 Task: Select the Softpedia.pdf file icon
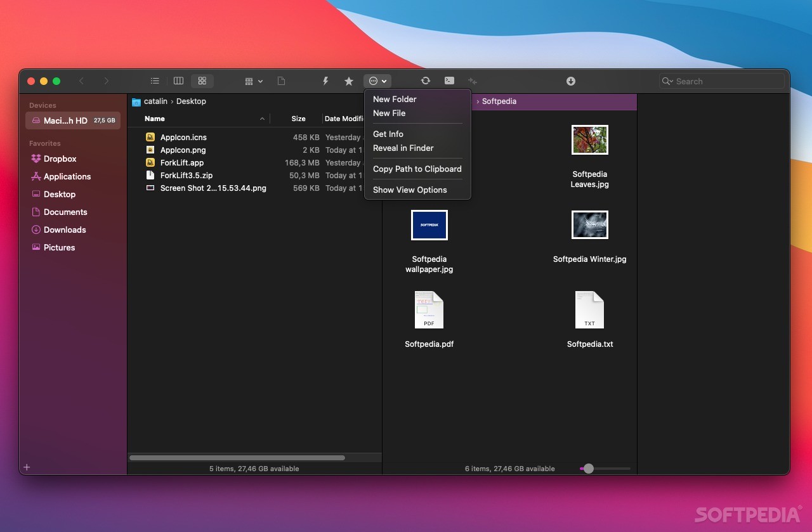429,309
